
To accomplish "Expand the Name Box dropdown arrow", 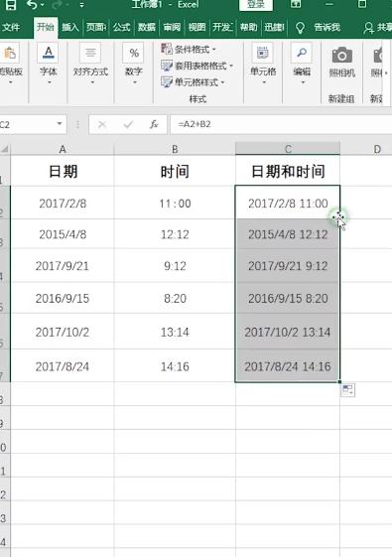I will click(60, 124).
